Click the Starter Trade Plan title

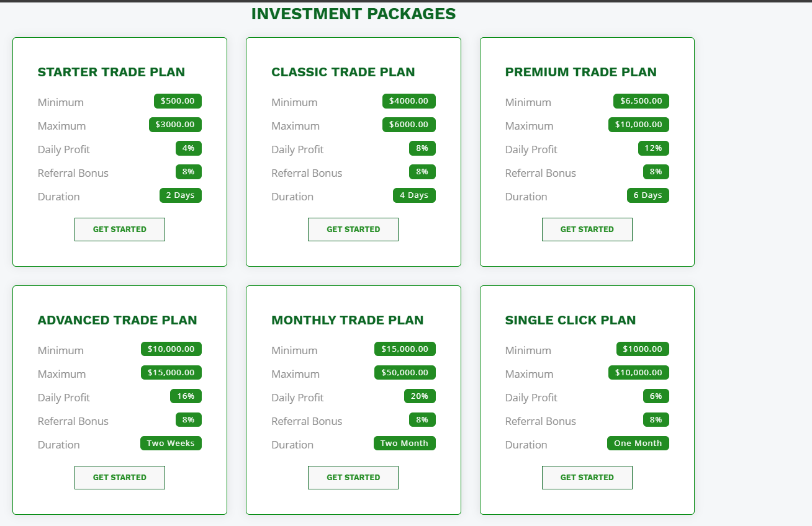point(111,72)
